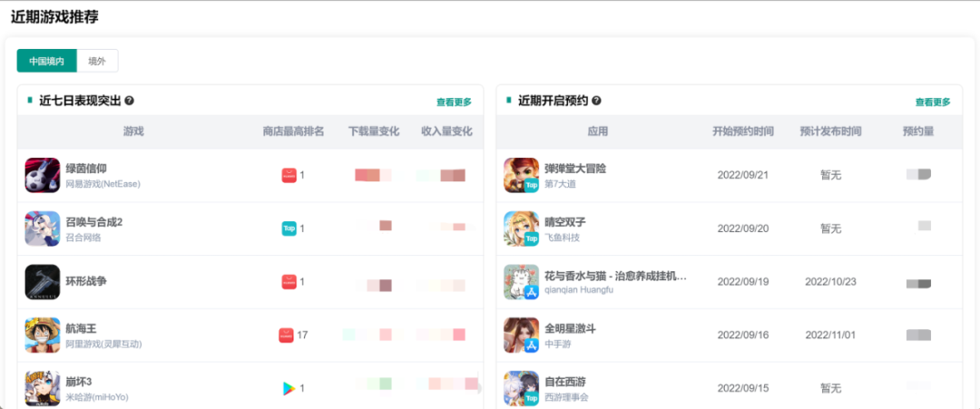Open the 召唤与合成2 game icon

[x=43, y=229]
